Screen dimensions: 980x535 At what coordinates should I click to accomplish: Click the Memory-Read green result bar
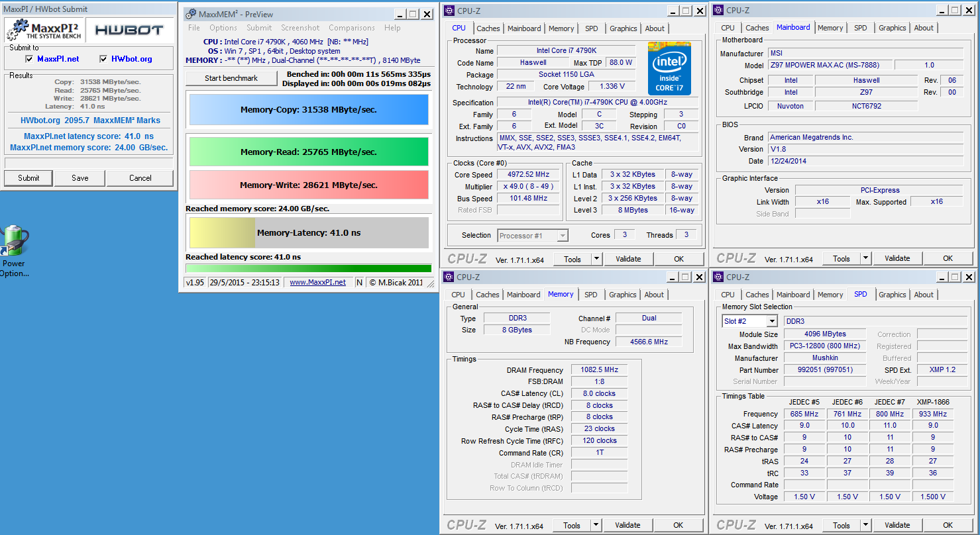[x=309, y=152]
